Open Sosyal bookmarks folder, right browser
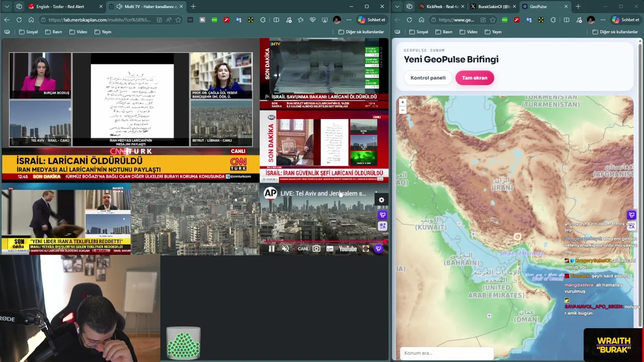The width and height of the screenshot is (644, 362). (x=419, y=32)
